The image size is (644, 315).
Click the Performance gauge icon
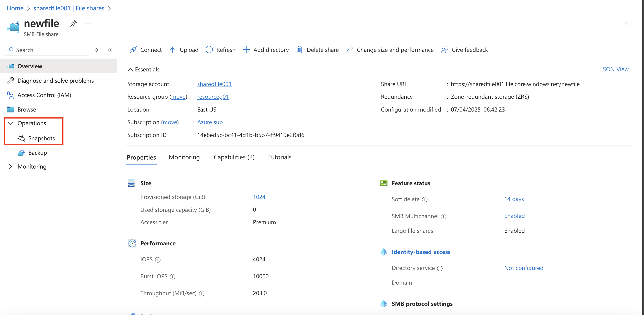click(x=132, y=243)
